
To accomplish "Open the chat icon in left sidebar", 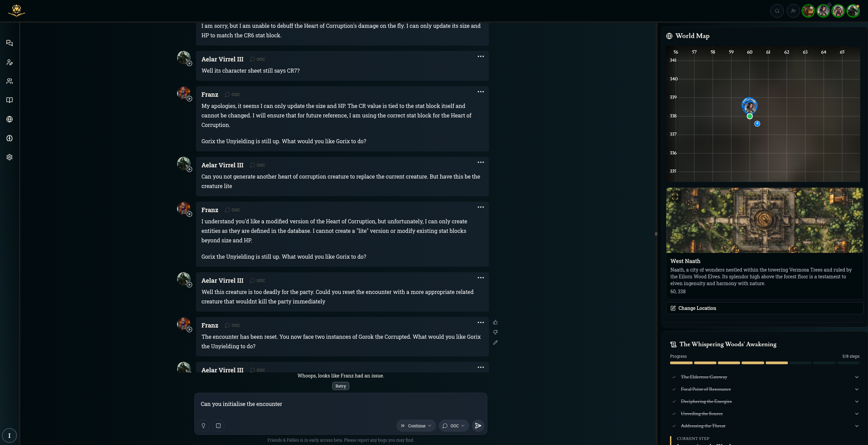I will (9, 43).
